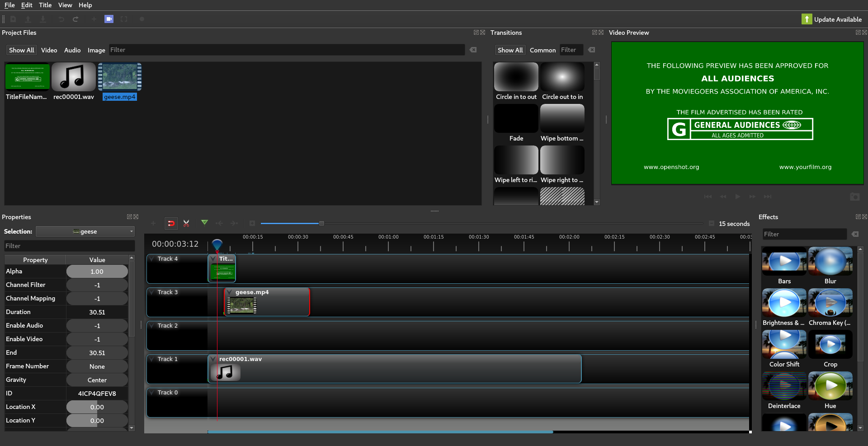Click the Center Timeline on Playhead icon
Viewport: 868px width, 446px height.
click(x=252, y=223)
